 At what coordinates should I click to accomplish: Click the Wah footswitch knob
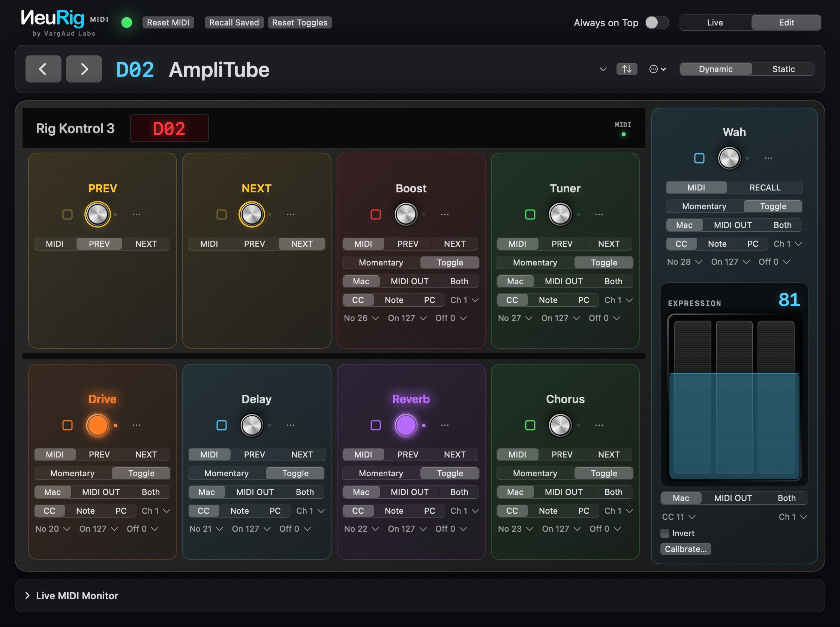729,158
